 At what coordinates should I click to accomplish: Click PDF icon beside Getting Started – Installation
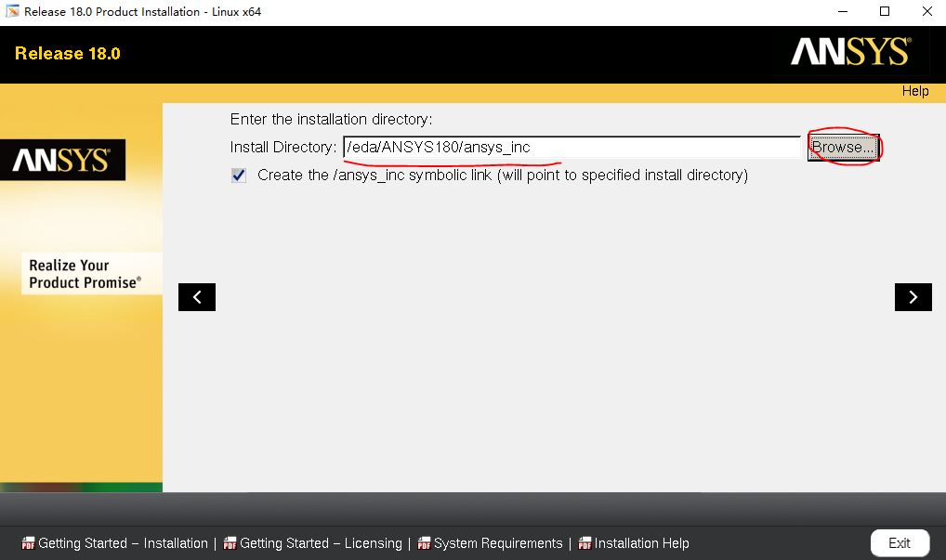click(29, 543)
